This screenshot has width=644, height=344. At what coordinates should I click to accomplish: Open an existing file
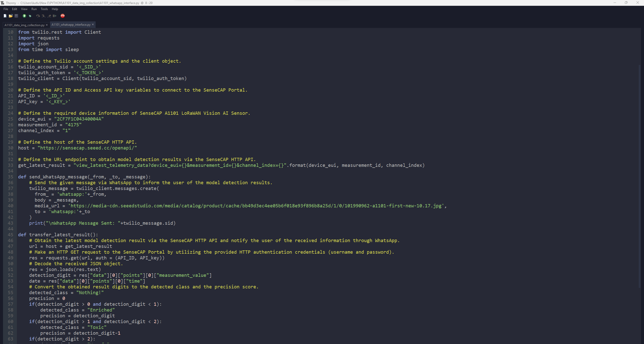coord(11,16)
